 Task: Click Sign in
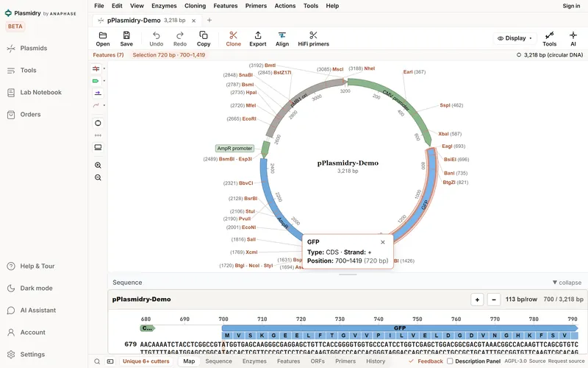[x=571, y=6]
